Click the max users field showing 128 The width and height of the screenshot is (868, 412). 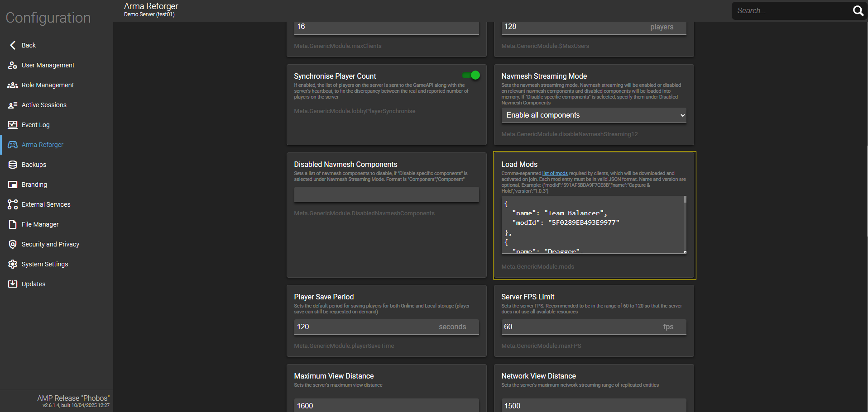pos(594,27)
